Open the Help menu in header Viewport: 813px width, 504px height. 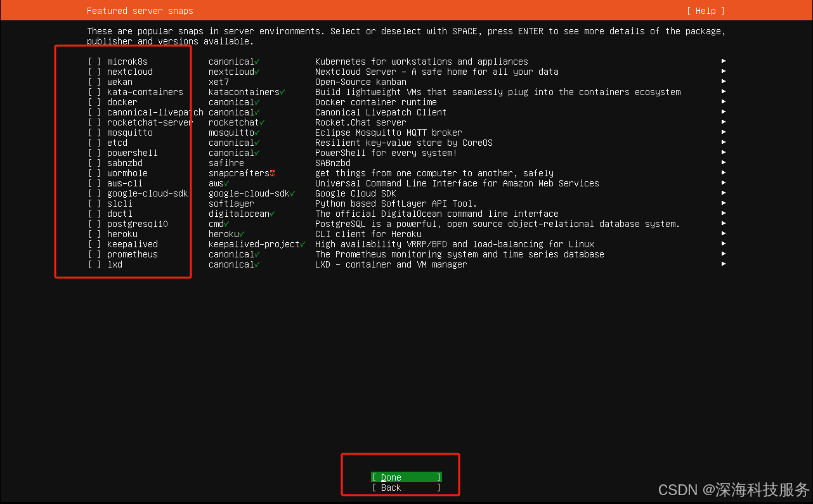pyautogui.click(x=705, y=11)
